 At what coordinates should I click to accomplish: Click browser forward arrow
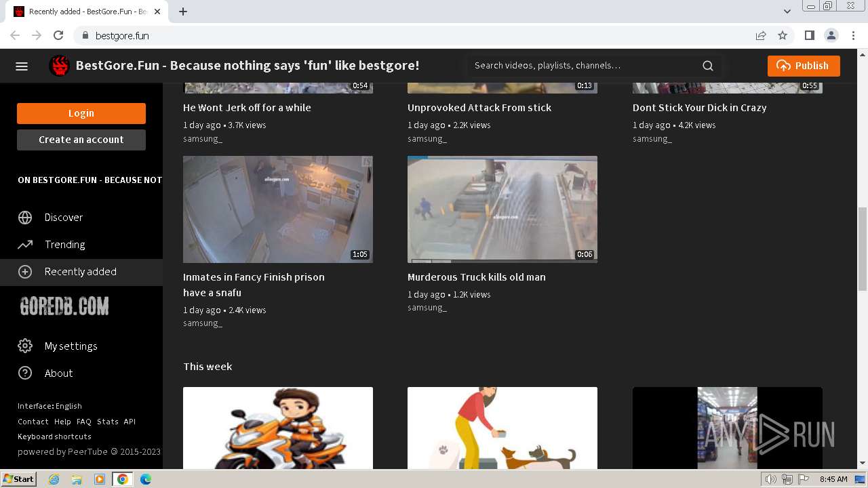coord(37,35)
